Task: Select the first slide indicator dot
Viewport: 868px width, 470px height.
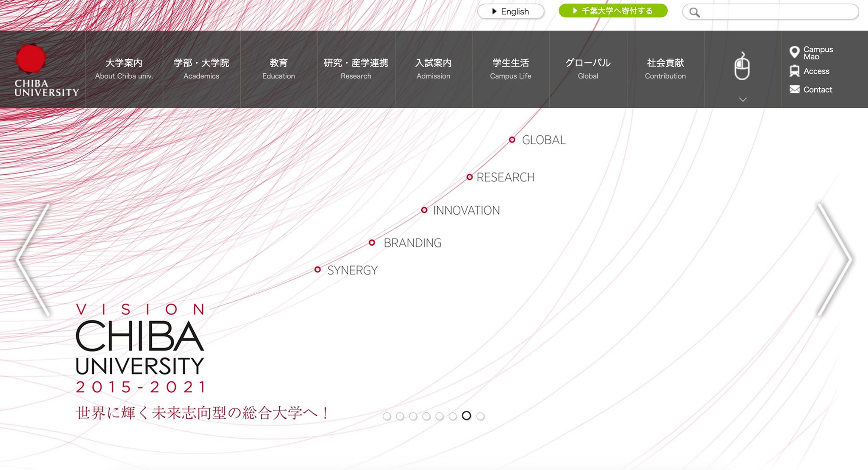Action: point(387,416)
